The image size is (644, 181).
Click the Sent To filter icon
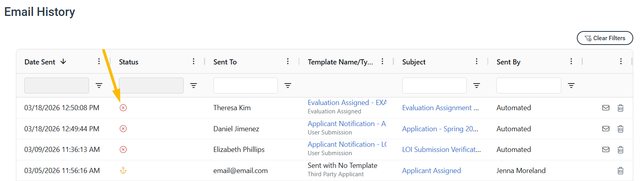[x=288, y=86]
